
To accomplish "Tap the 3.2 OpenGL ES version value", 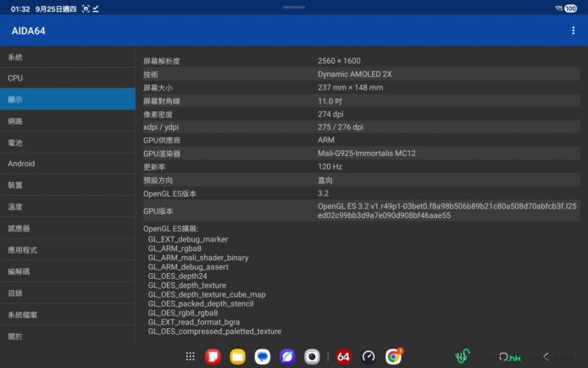I will coord(323,193).
